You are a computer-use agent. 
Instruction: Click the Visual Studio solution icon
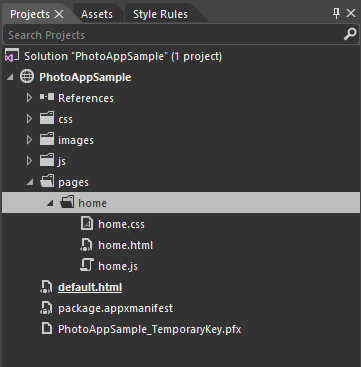[9, 56]
